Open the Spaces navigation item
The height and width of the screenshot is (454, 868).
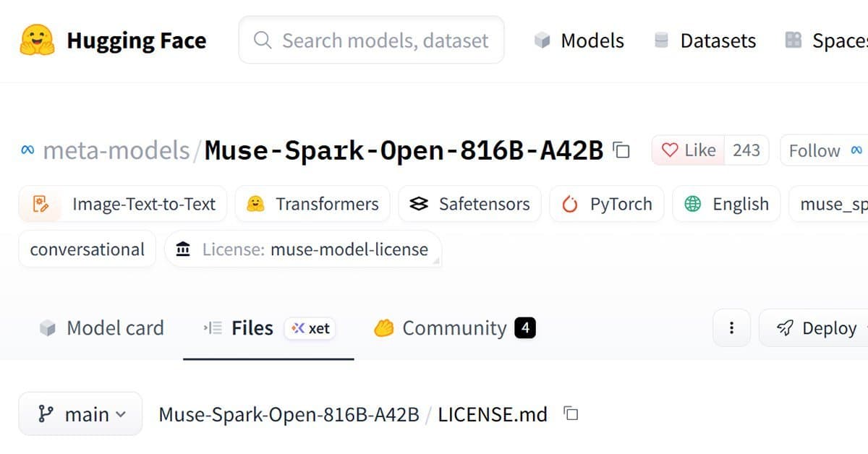tap(826, 40)
